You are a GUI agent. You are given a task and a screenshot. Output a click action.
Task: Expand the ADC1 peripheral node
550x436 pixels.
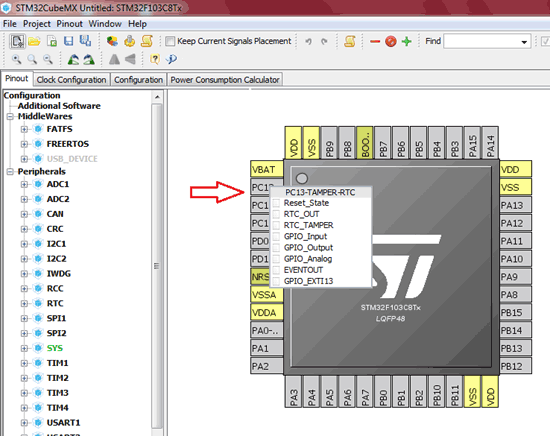[x=24, y=185]
